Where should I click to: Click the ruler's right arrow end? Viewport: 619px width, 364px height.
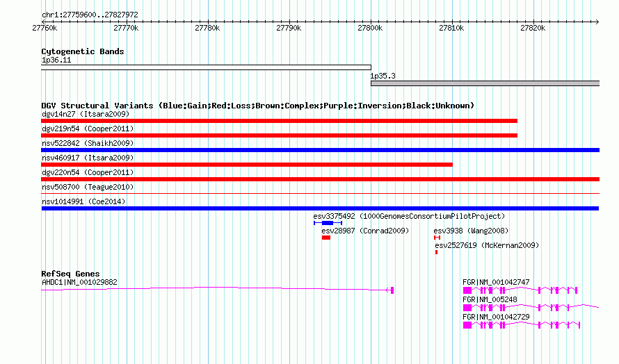point(597,22)
